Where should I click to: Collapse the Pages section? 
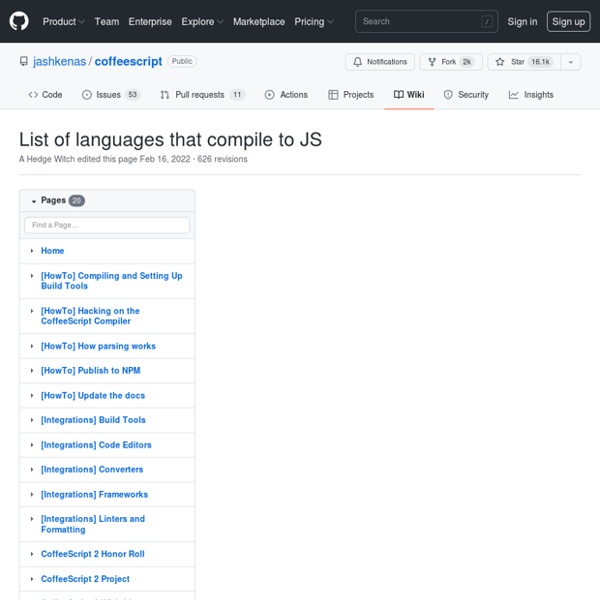coord(34,201)
